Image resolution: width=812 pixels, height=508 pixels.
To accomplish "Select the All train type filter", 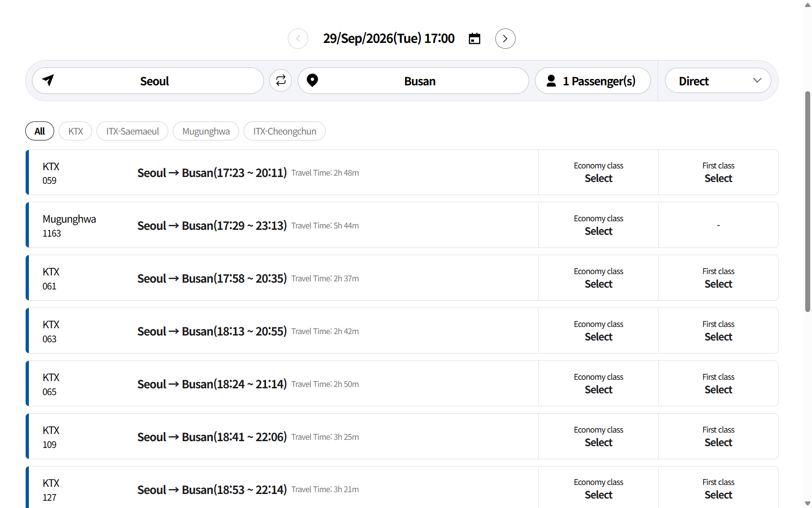I will click(x=40, y=131).
